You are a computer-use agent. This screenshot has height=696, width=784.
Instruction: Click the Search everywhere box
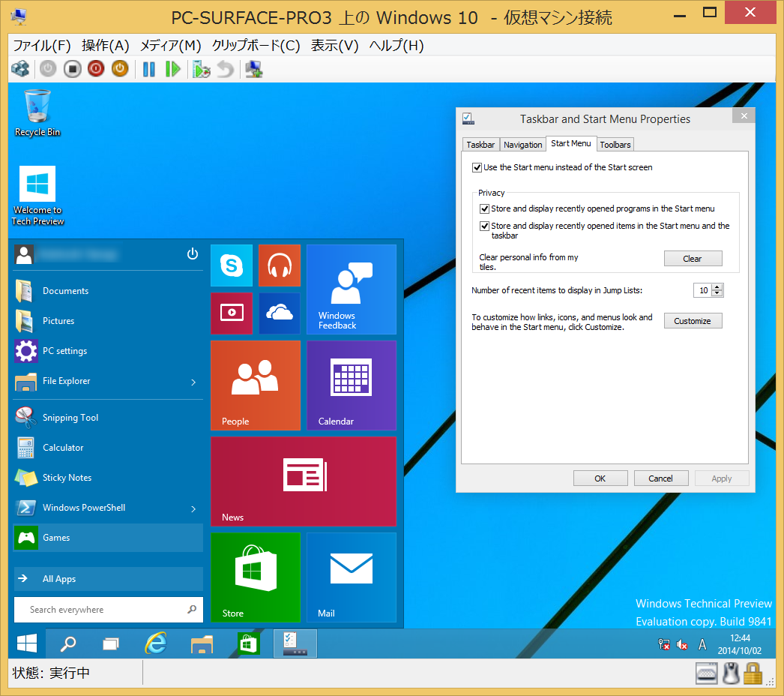(x=109, y=610)
